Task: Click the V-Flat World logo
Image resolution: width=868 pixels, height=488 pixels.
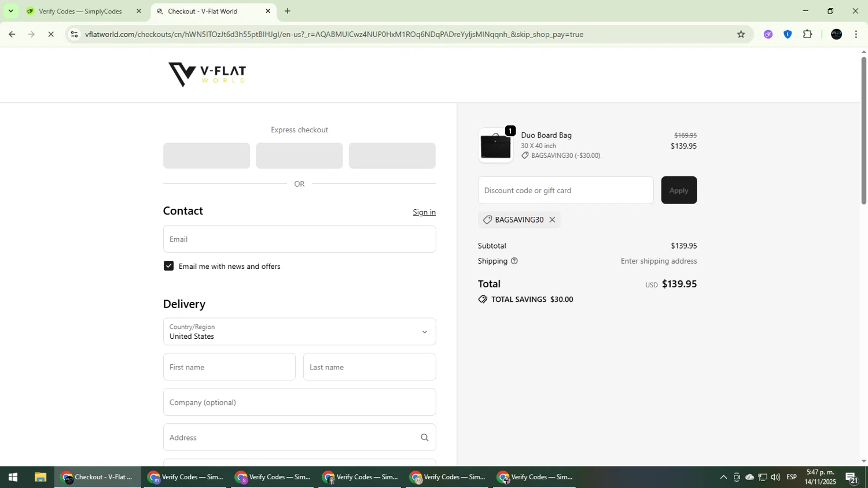Action: [x=207, y=74]
